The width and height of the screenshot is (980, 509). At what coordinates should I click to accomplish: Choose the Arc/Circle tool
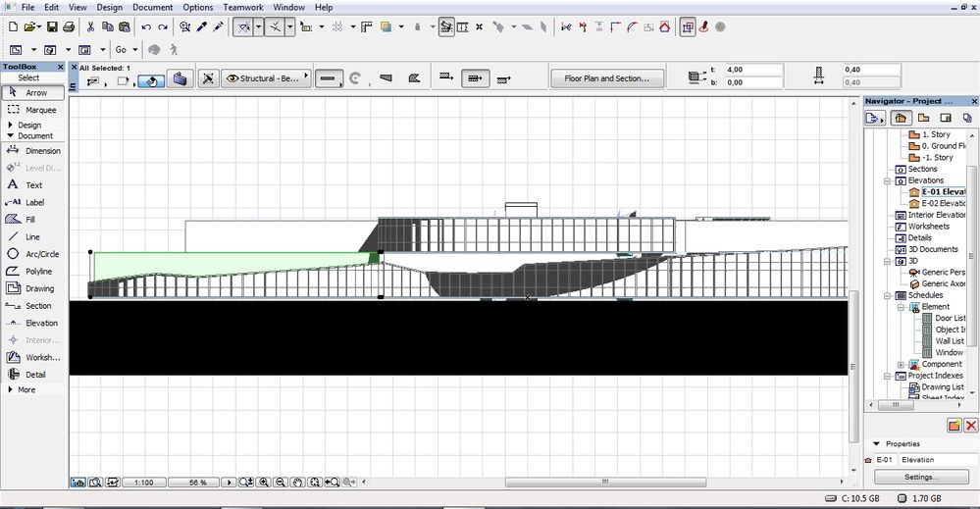pyautogui.click(x=34, y=254)
